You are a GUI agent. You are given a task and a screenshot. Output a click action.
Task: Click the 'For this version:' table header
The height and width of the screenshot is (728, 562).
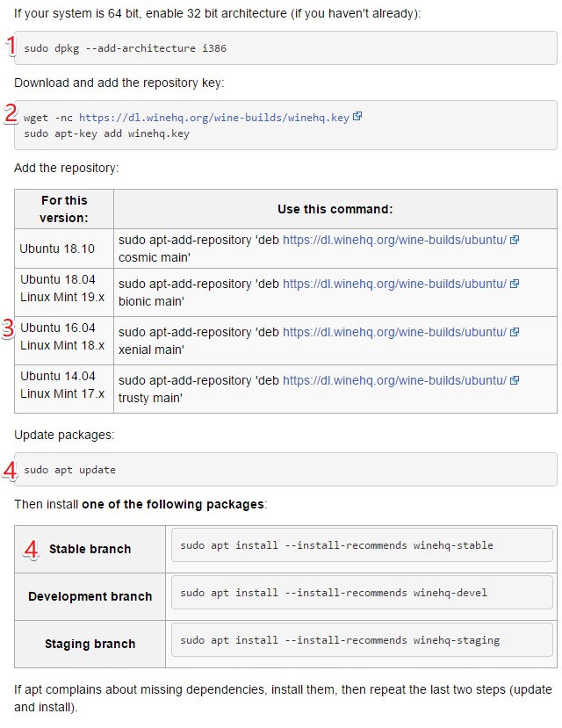coord(64,209)
